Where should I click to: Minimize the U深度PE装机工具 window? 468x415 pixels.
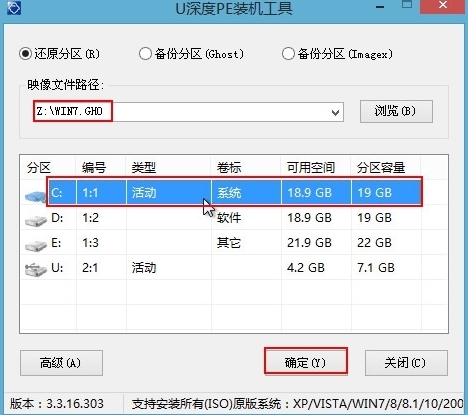380,7
